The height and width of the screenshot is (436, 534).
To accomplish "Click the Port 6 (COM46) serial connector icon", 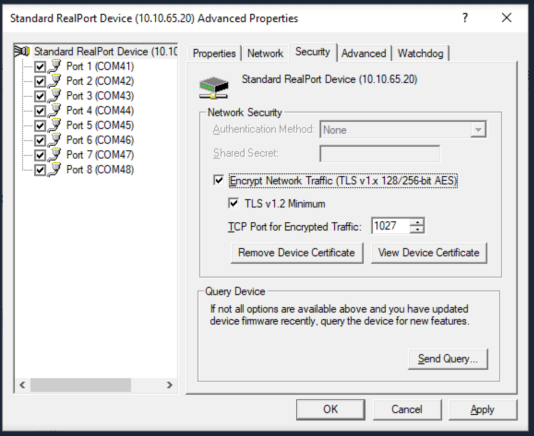I will [x=54, y=140].
